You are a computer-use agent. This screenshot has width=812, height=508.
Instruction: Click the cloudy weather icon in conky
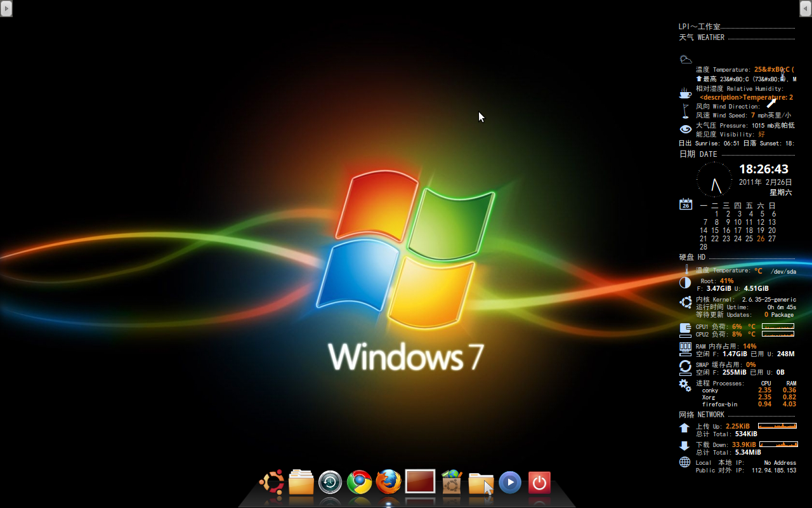click(685, 60)
